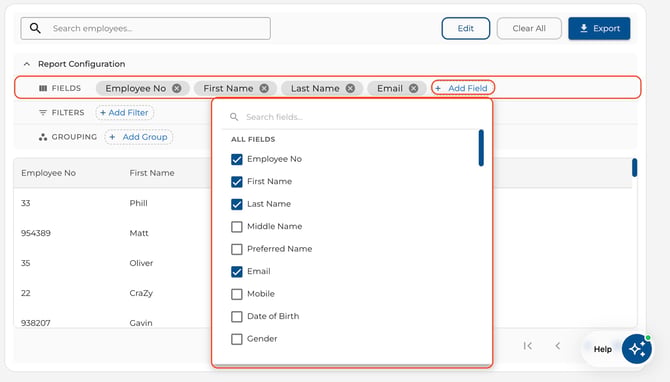This screenshot has height=382, width=670.
Task: Remove the Last Name field chip
Action: [x=350, y=88]
